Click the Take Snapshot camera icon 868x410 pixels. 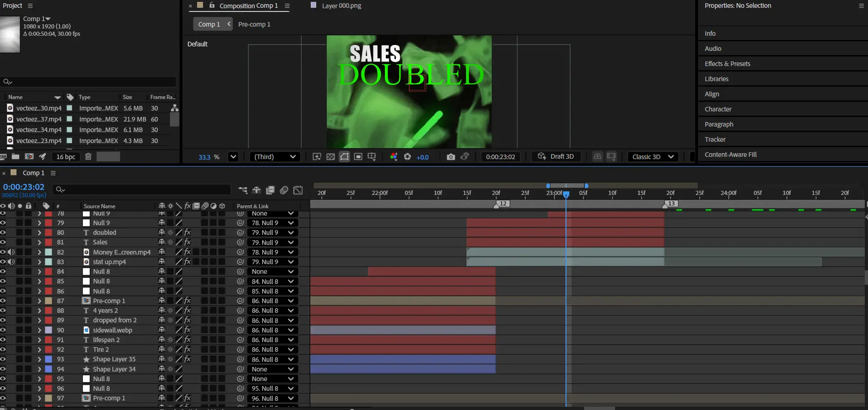pyautogui.click(x=450, y=157)
